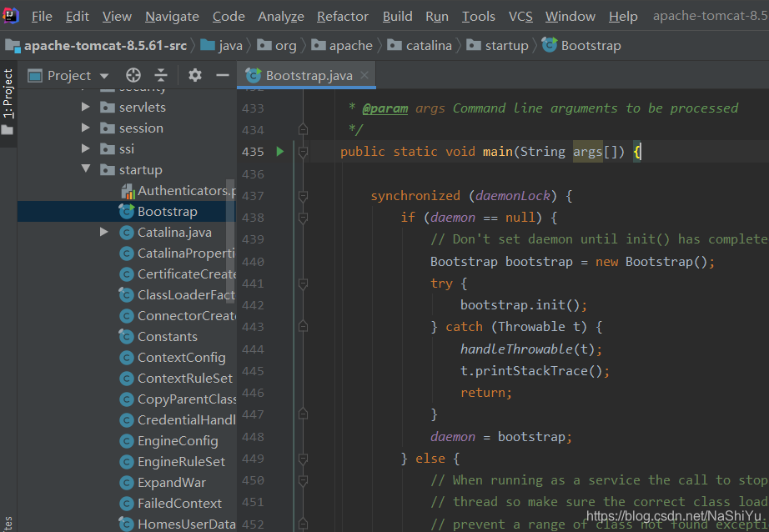Click the apache breadcrumb folder

pyautogui.click(x=342, y=46)
